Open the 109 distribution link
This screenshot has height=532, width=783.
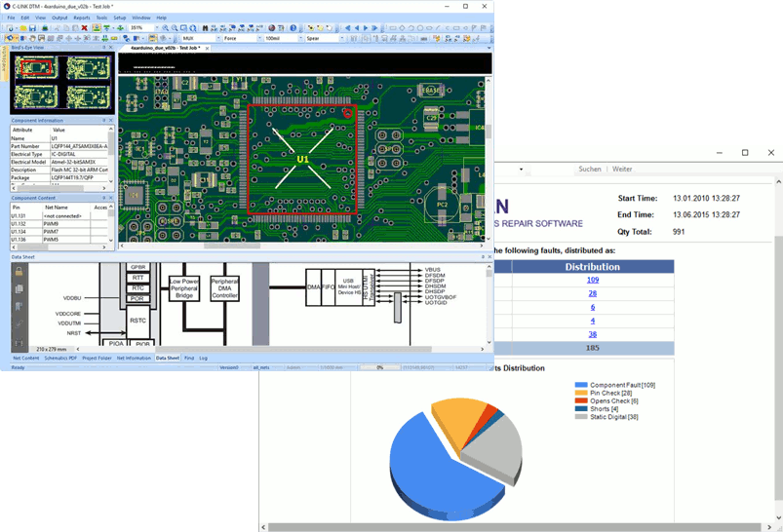(x=593, y=280)
